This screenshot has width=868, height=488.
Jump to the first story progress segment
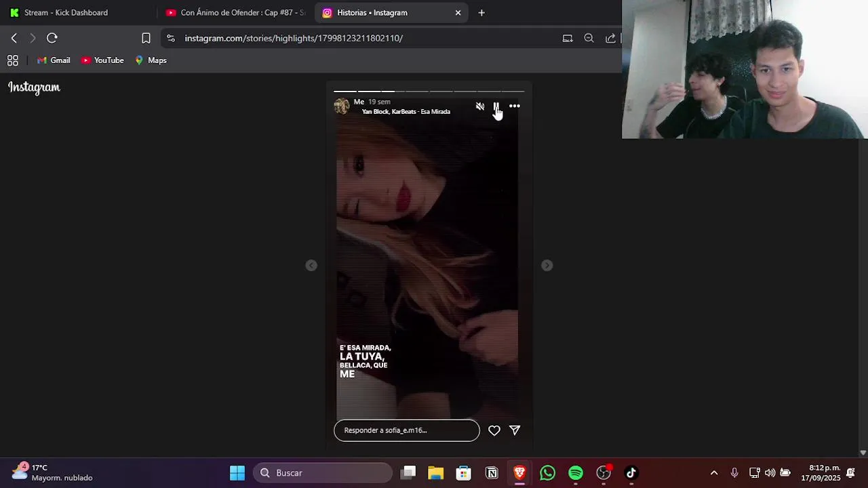pyautogui.click(x=345, y=91)
